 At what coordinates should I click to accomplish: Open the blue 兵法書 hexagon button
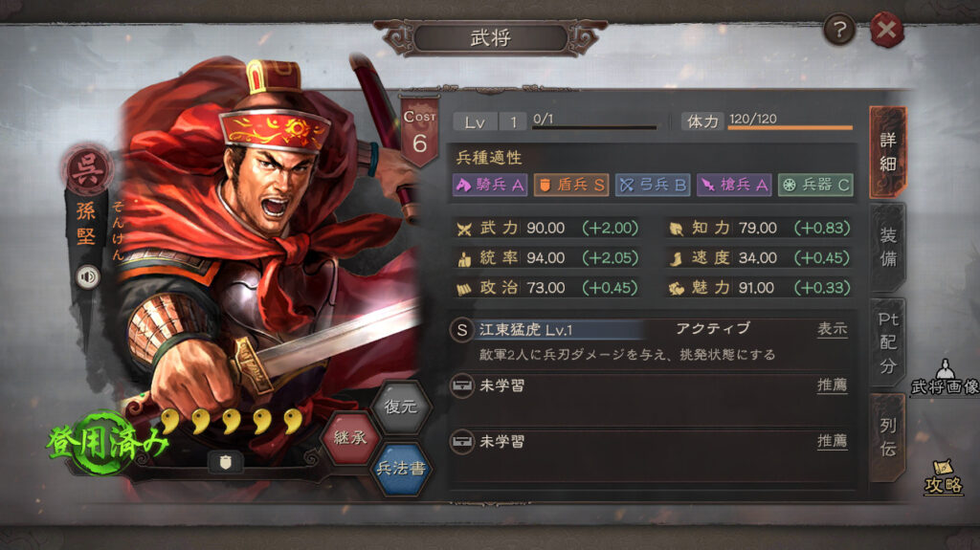[x=401, y=468]
